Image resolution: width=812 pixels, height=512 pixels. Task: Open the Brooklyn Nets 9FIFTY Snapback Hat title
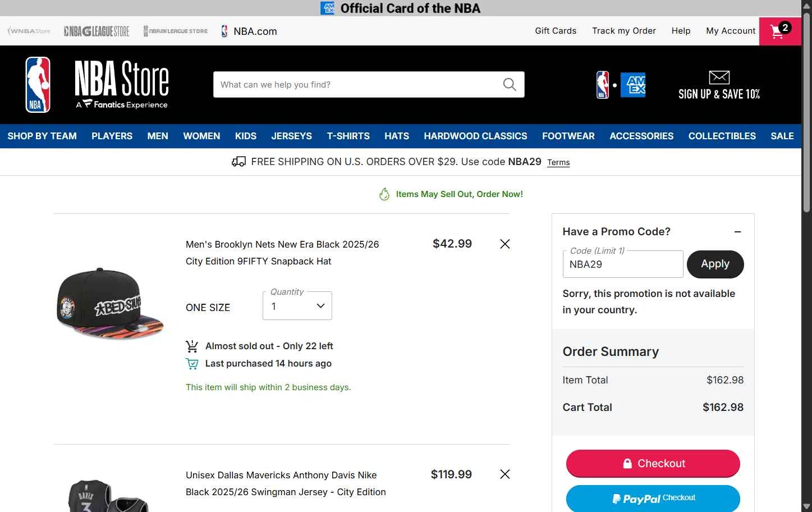(282, 253)
